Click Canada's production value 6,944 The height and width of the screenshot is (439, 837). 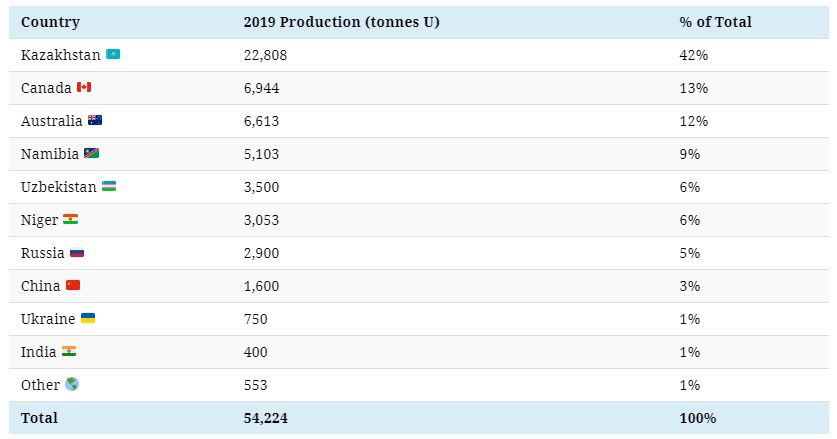point(261,88)
